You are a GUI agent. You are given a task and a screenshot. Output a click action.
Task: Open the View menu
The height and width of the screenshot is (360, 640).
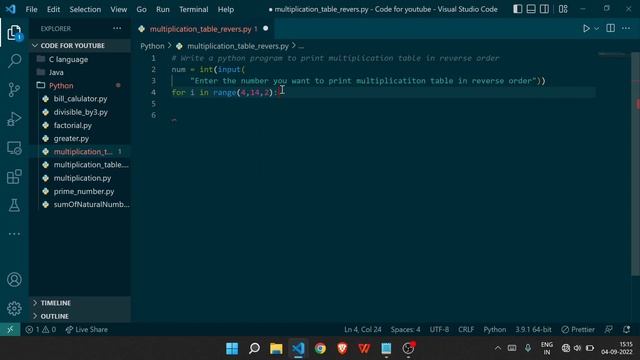click(x=118, y=9)
